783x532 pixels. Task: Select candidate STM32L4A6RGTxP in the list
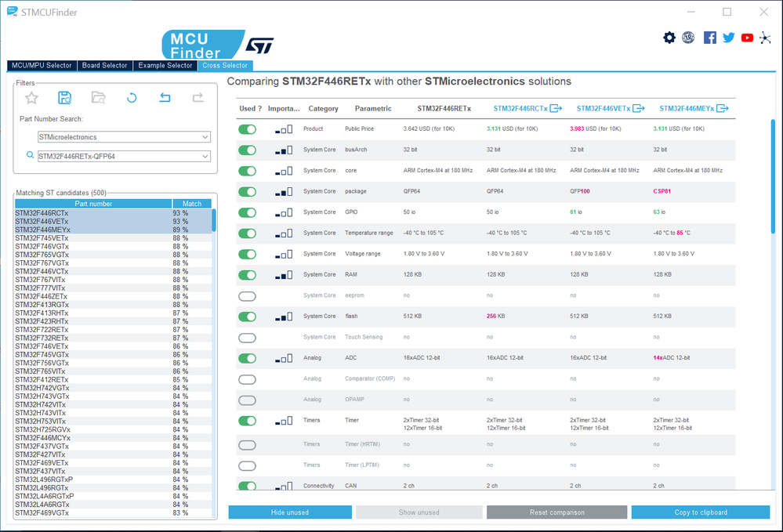tap(114, 496)
